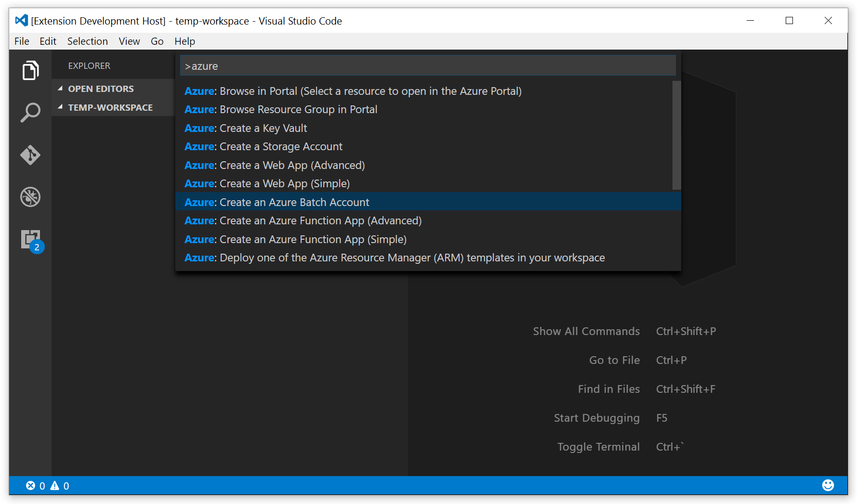Image resolution: width=857 pixels, height=504 pixels.
Task: Select 'Deploy one of the ARM templates' command
Action: coord(428,258)
